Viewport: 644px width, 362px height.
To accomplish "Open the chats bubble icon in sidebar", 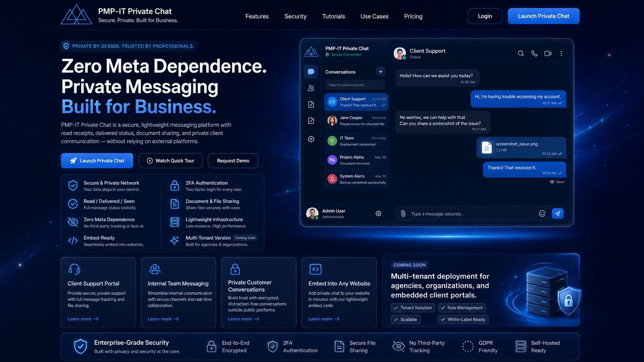I will 311,72.
